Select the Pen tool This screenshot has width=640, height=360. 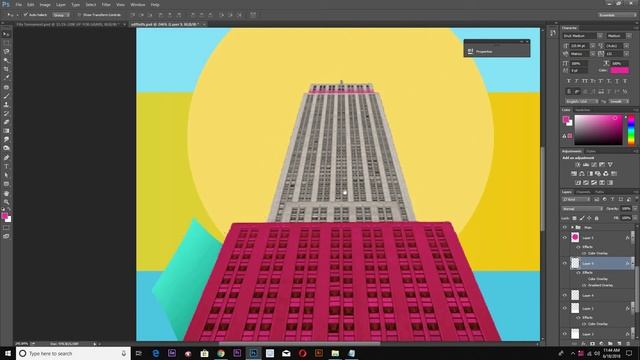click(6, 158)
